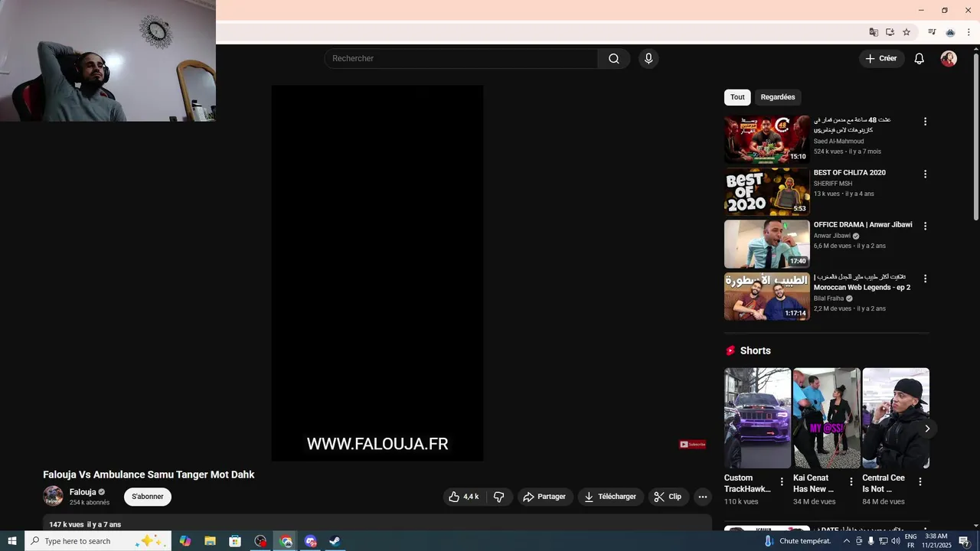980x551 pixels.
Task: Translate this page via browser icon
Action: 874,32
